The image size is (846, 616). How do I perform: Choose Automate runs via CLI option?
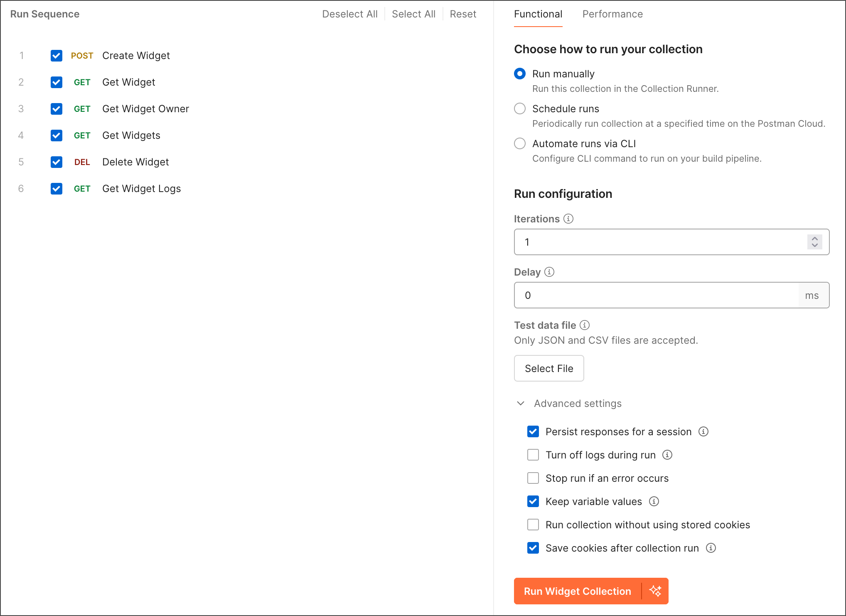[520, 143]
